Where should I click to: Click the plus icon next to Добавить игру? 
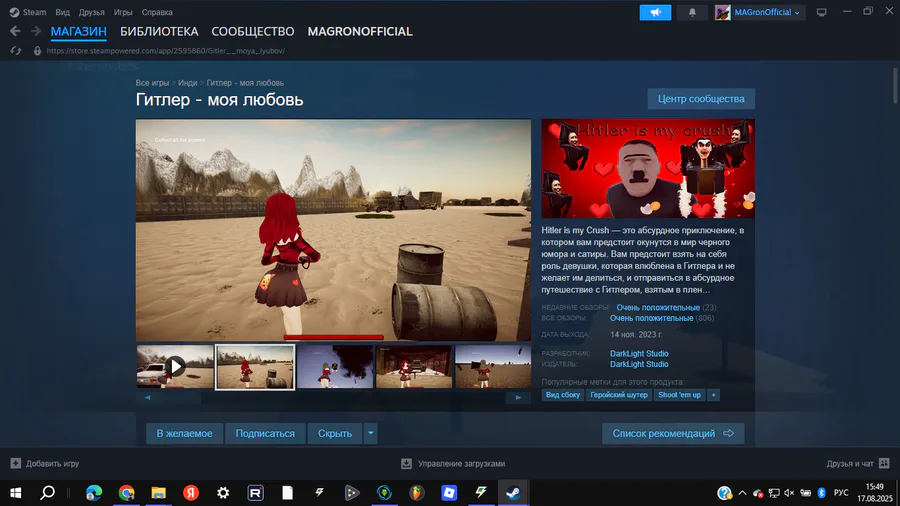[15, 463]
